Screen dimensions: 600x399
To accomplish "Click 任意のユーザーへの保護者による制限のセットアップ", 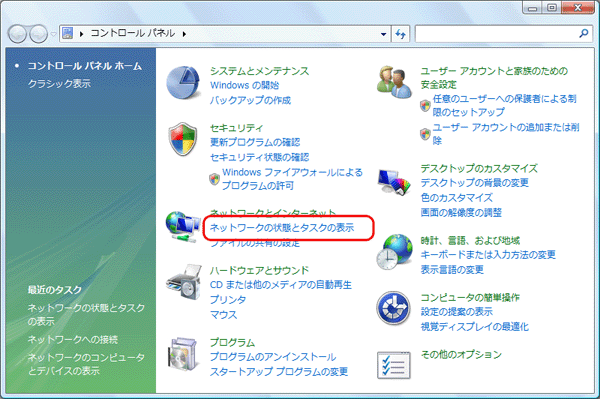I will 505,106.
